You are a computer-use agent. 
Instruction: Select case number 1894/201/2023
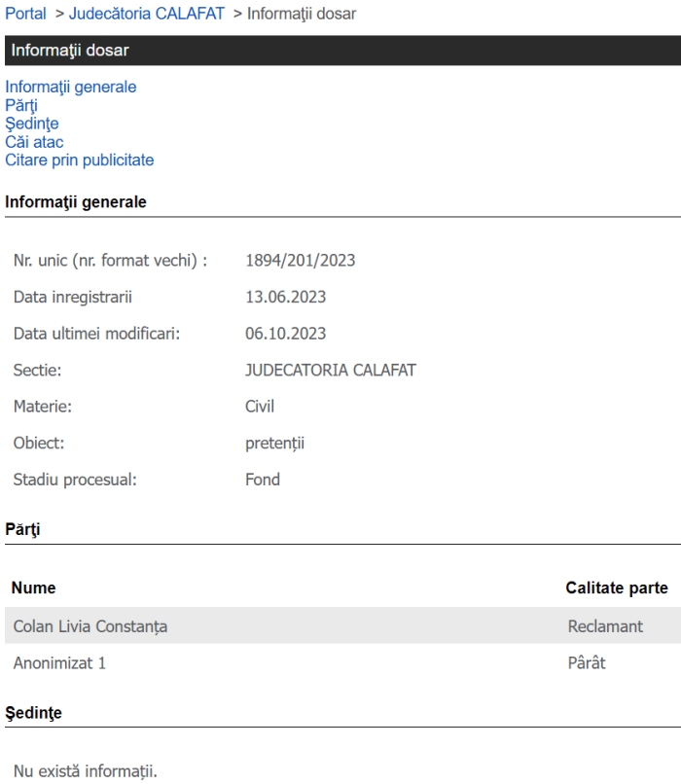click(x=300, y=261)
